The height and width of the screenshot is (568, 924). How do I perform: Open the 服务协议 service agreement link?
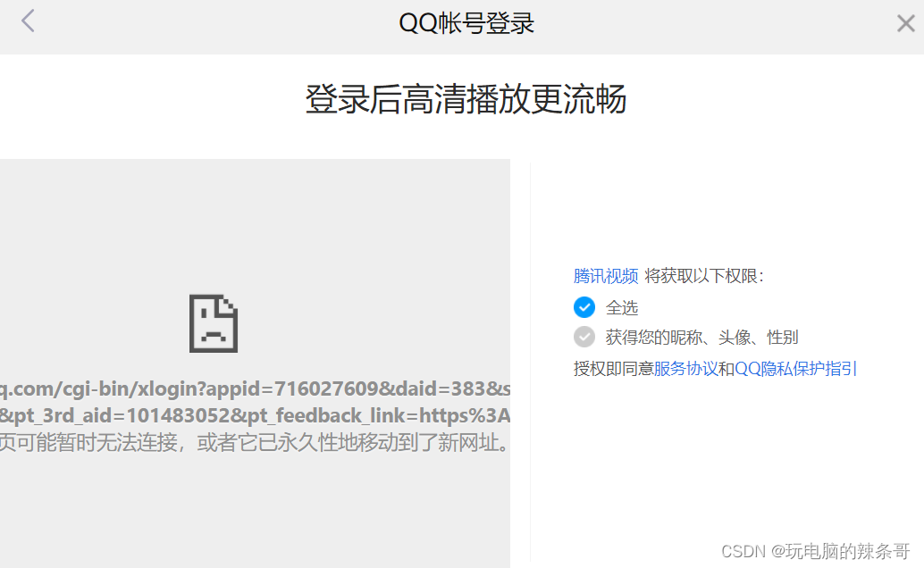click(x=686, y=369)
